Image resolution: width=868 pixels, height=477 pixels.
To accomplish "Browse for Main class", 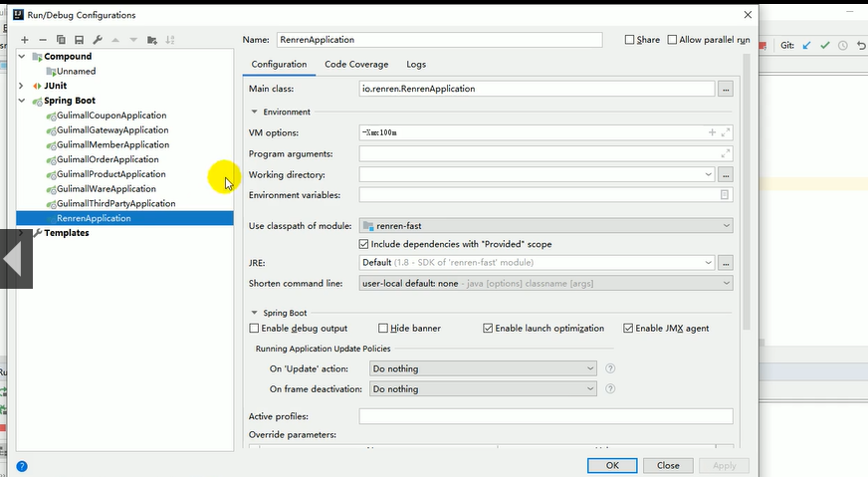I will (x=726, y=89).
